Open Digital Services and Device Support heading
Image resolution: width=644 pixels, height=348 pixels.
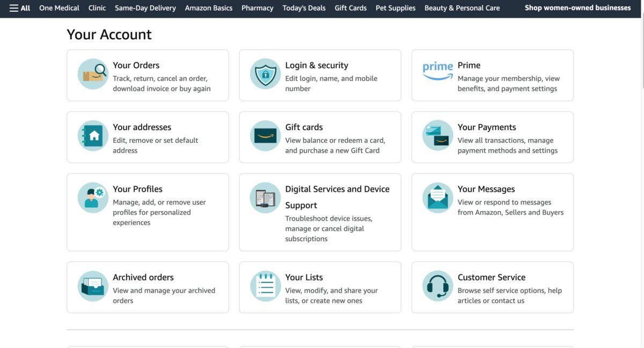click(x=338, y=197)
